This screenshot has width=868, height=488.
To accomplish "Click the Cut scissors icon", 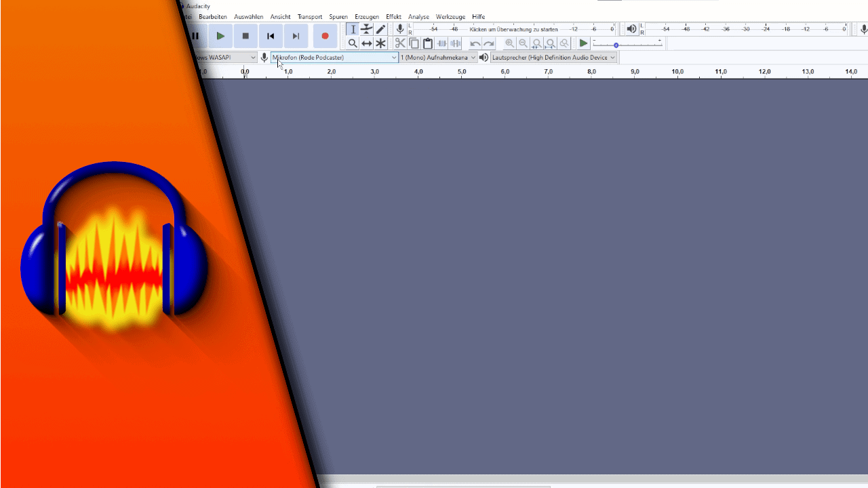I will point(400,43).
